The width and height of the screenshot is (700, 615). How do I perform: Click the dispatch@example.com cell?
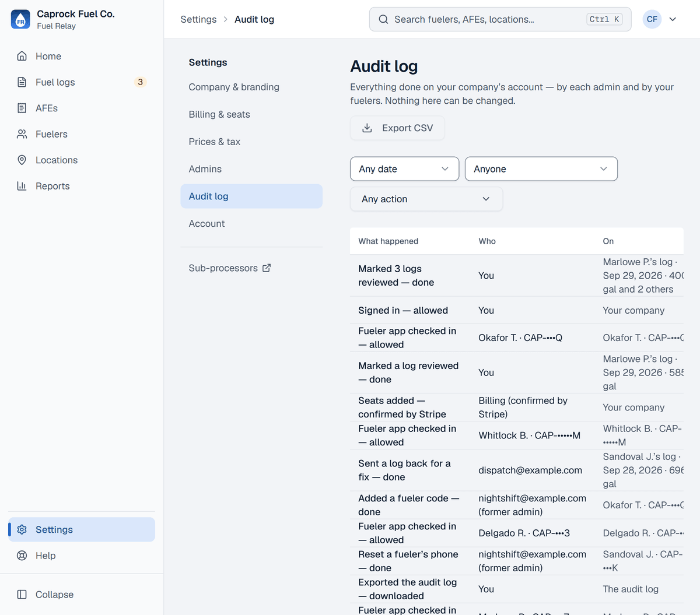[x=530, y=470]
